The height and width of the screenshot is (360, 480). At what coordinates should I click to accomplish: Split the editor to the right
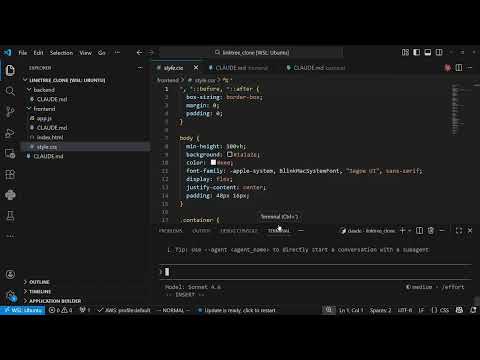pyautogui.click(x=459, y=68)
